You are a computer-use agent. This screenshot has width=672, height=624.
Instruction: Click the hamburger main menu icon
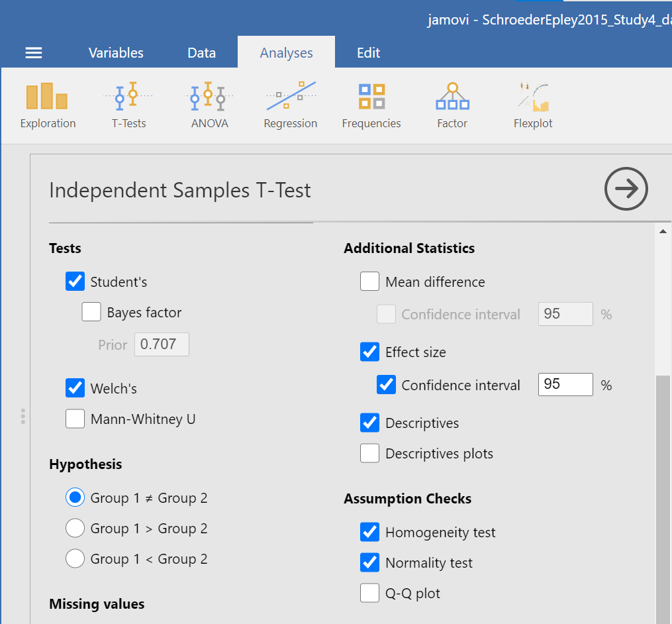[34, 53]
